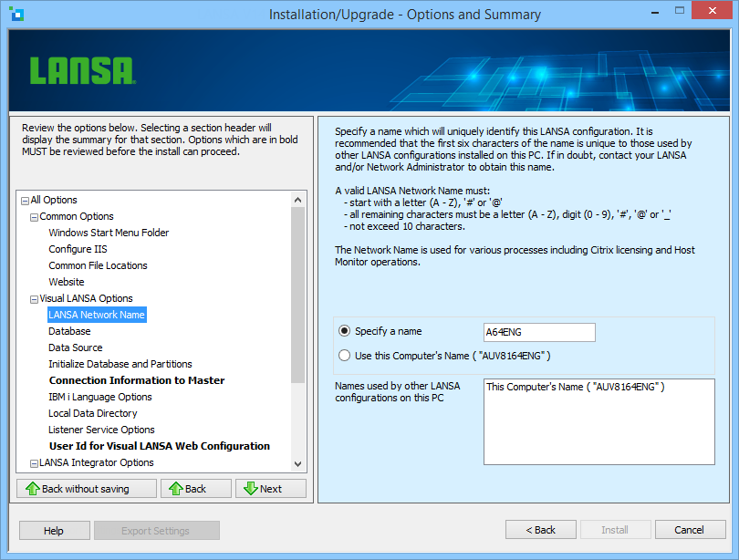Click the options tree scroll up arrow
The width and height of the screenshot is (739, 560).
pos(297,200)
